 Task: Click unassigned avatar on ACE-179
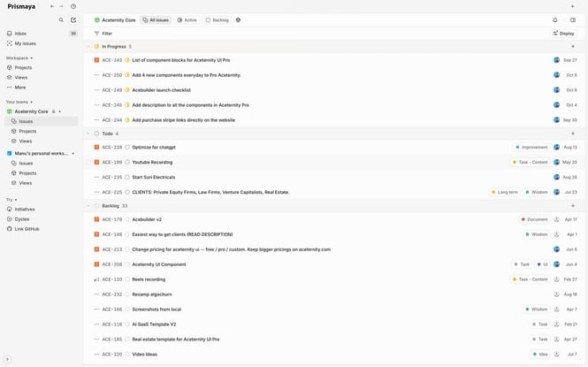556,219
